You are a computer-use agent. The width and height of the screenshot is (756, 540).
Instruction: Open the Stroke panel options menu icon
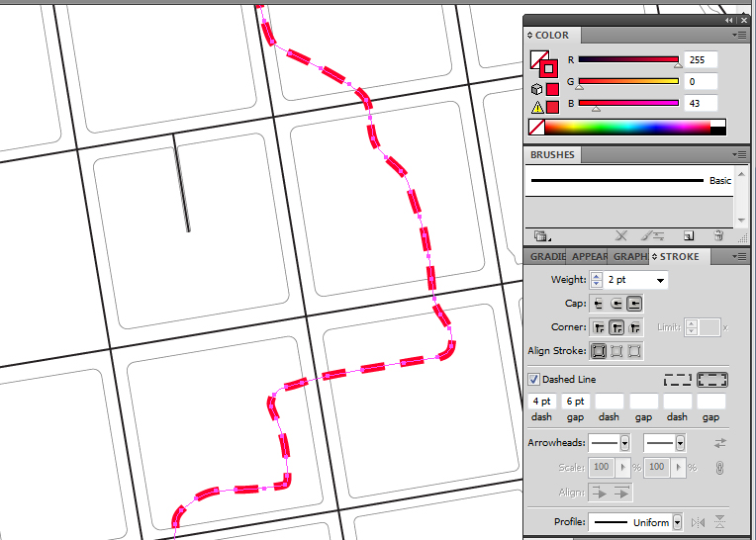click(739, 257)
